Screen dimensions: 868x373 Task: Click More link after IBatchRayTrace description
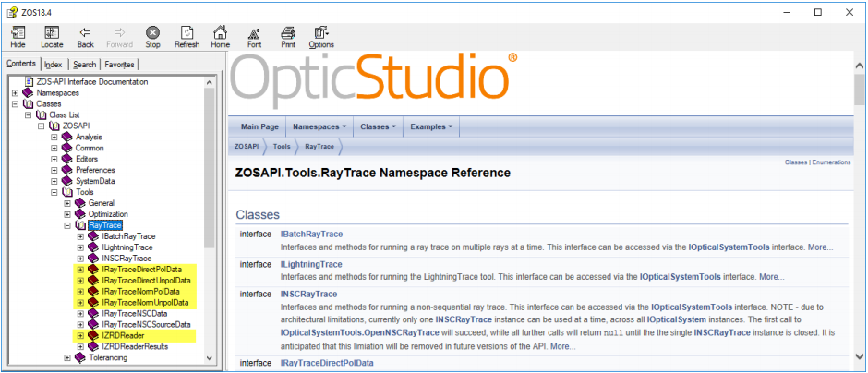coord(820,247)
